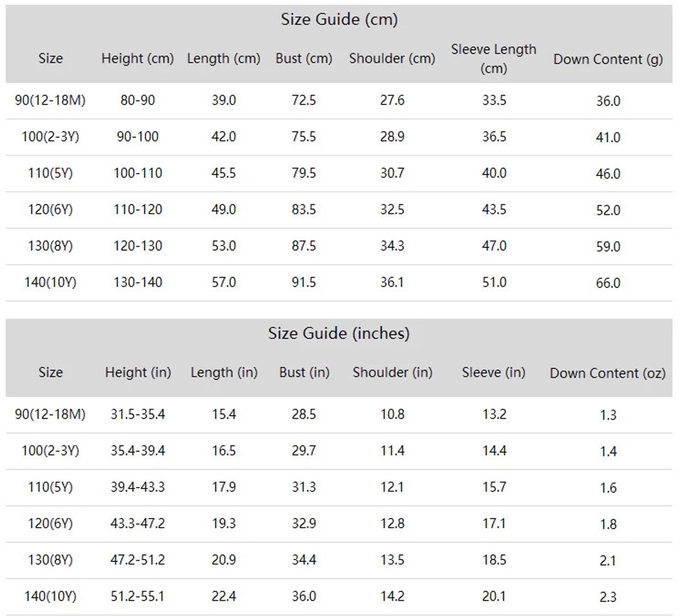Select the 66.0 down content value
Image resolution: width=685 pixels, height=616 pixels.
pos(608,283)
